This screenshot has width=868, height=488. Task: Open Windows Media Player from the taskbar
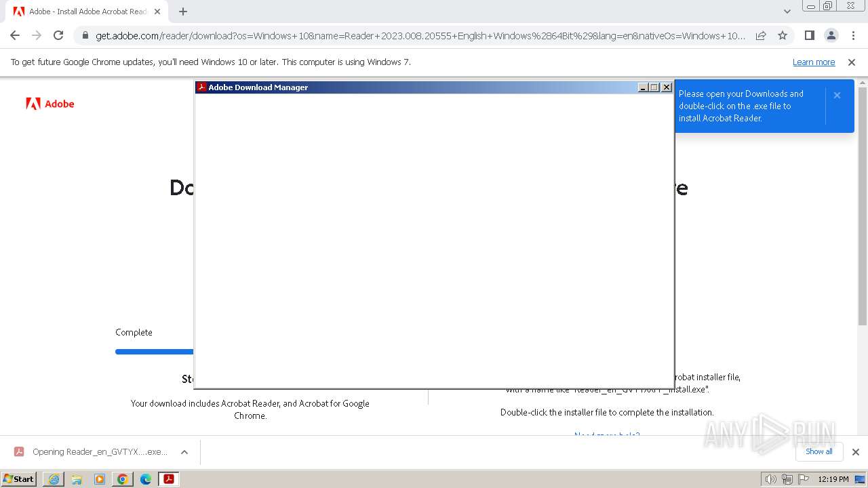pos(100,479)
